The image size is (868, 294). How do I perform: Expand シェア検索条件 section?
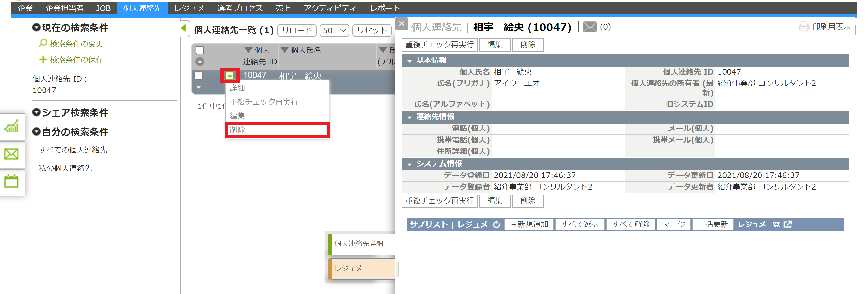[x=36, y=112]
